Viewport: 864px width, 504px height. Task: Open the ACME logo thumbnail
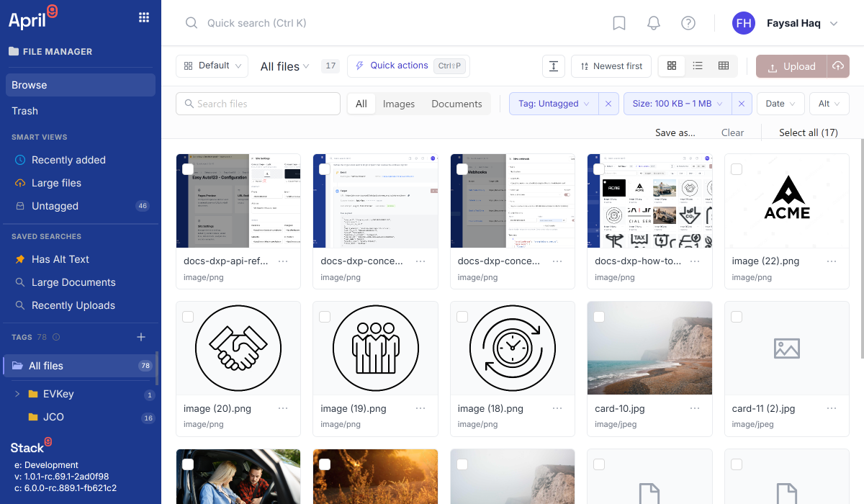tap(787, 201)
